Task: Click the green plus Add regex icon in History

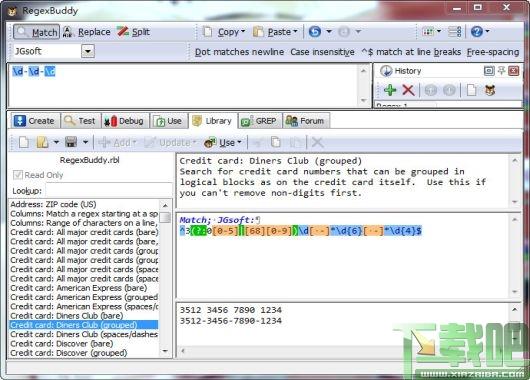Action: (x=390, y=90)
